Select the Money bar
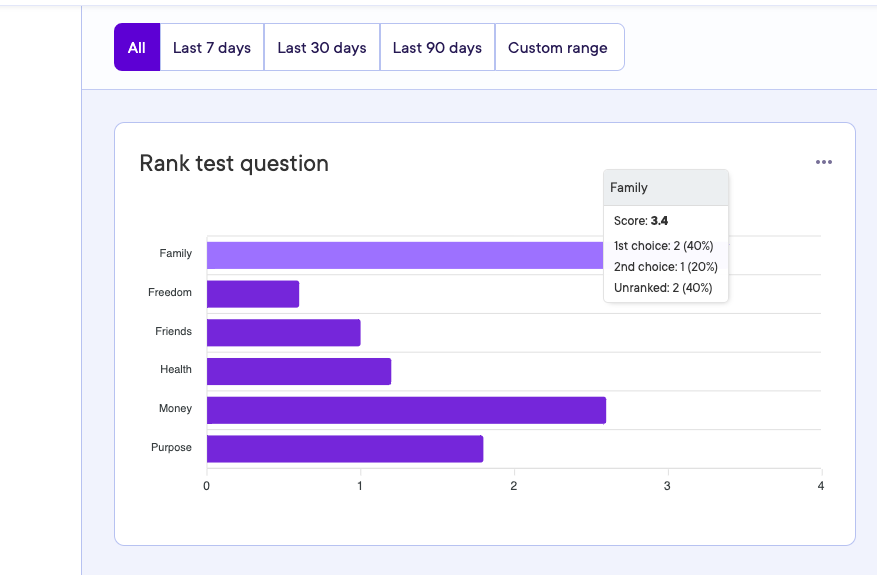877x575 pixels. (406, 410)
